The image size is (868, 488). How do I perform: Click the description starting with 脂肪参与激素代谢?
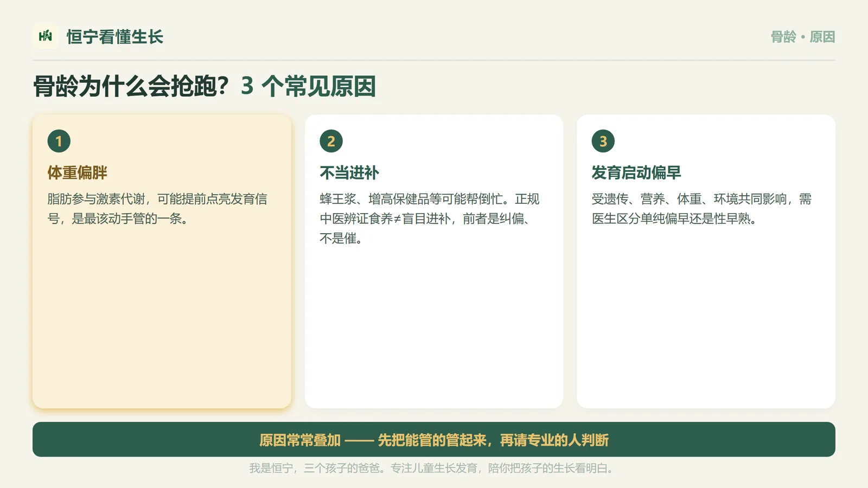(157, 209)
